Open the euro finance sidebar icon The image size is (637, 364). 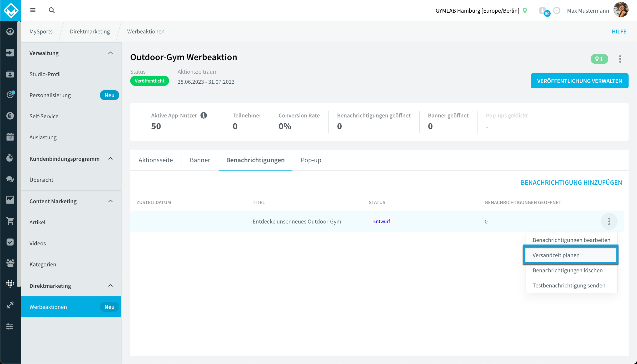coord(10,116)
